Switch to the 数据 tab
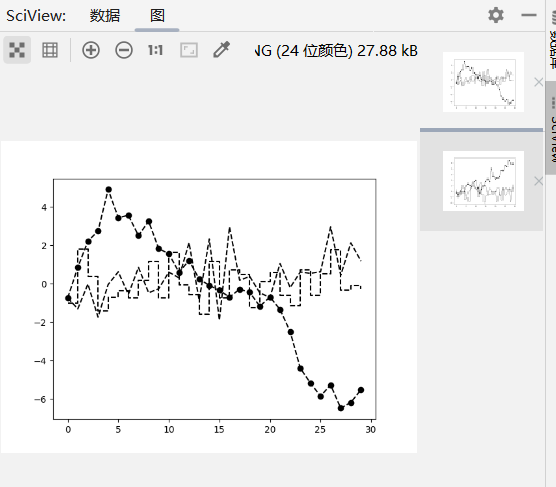556x487 pixels. pos(105,16)
